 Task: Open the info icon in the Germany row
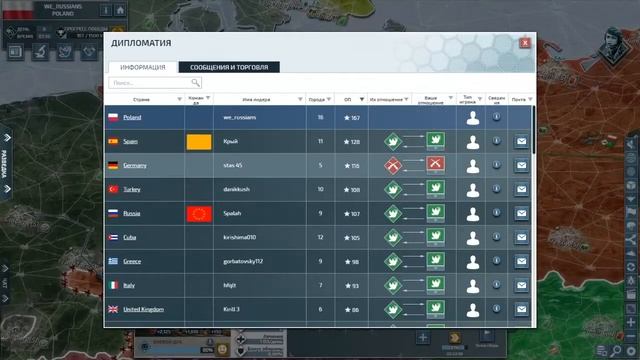pos(496,165)
